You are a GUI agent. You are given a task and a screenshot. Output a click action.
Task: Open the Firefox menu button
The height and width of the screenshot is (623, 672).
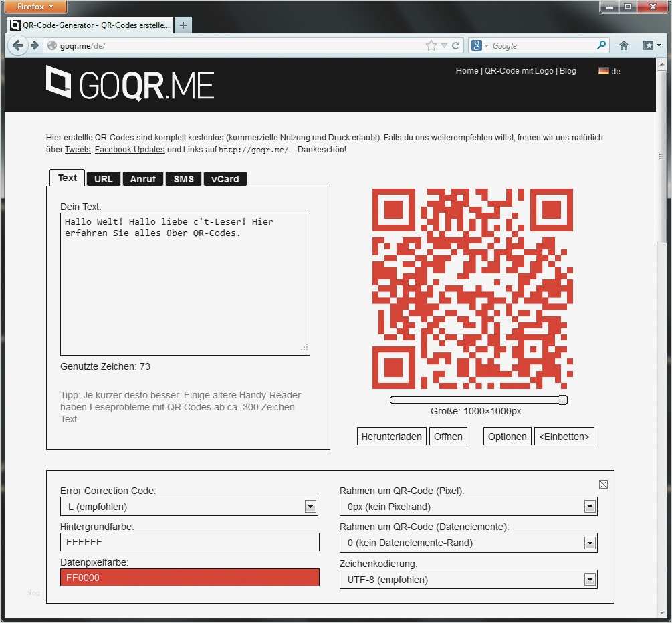(35, 7)
